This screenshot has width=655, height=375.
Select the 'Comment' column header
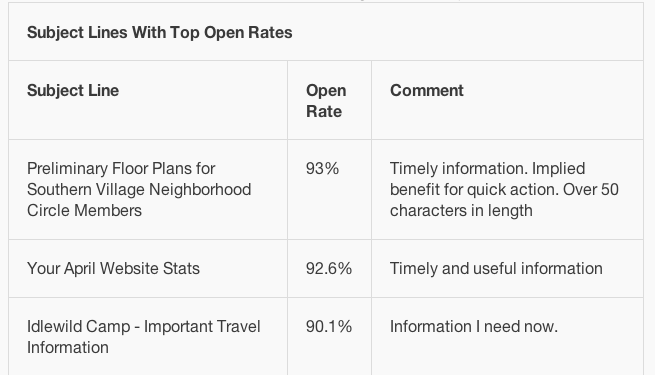(x=427, y=91)
